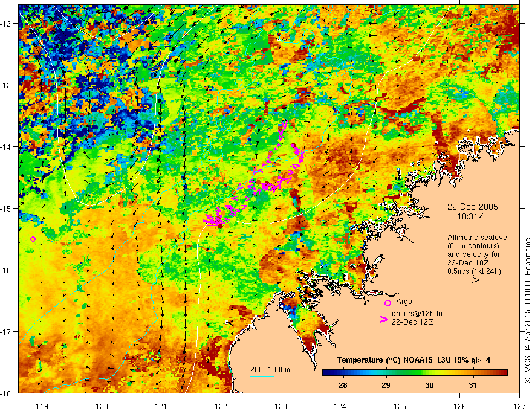This screenshot has width=532, height=411.
Task: Click the 'Argo' legend label
Action: pyautogui.click(x=404, y=302)
